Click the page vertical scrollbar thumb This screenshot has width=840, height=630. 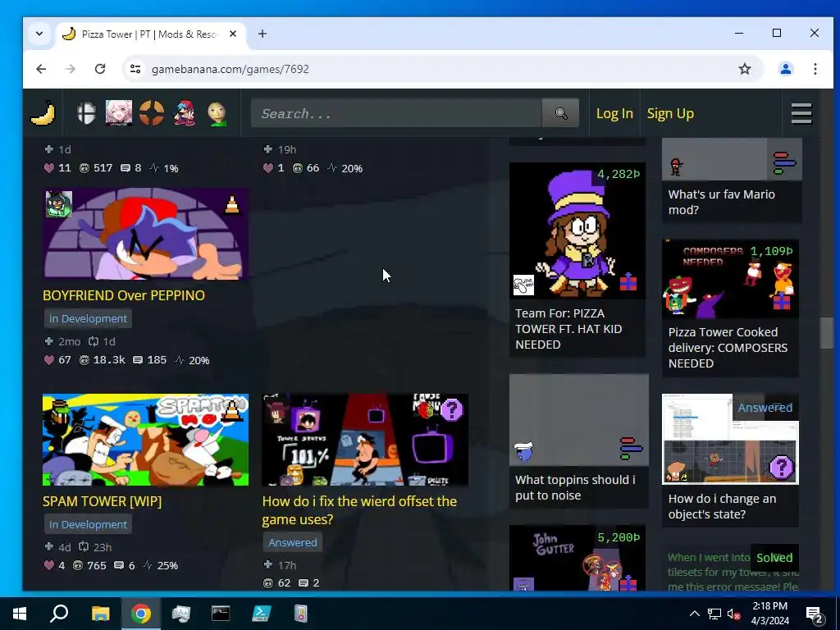tap(827, 333)
